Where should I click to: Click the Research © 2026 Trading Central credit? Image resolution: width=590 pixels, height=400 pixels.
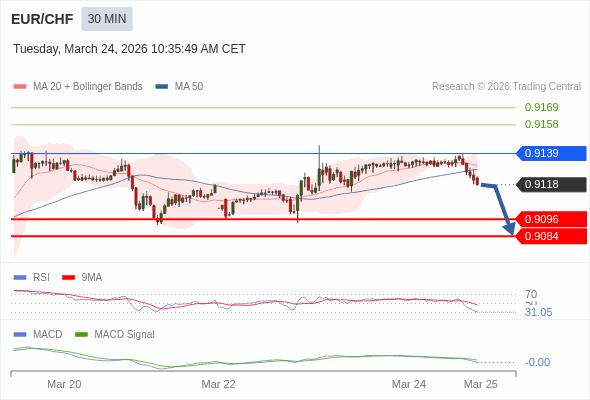point(506,87)
